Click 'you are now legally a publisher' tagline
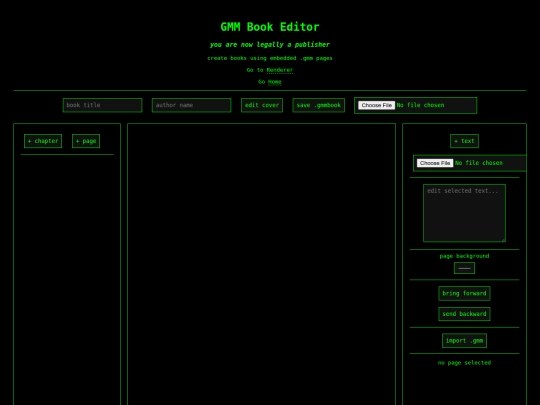The width and height of the screenshot is (540, 405). click(270, 44)
